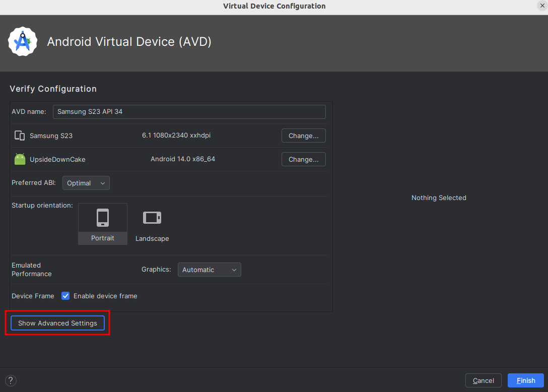
Task: Click the 6.1 1080x2340 xxhdpi text
Action: click(x=176, y=136)
